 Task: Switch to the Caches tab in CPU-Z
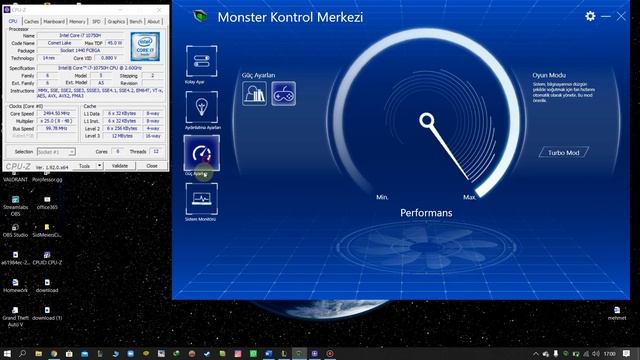[x=31, y=21]
